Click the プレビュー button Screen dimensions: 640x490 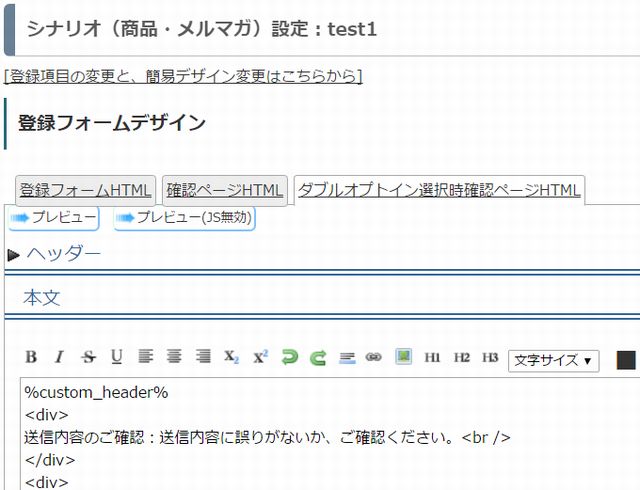(x=54, y=218)
